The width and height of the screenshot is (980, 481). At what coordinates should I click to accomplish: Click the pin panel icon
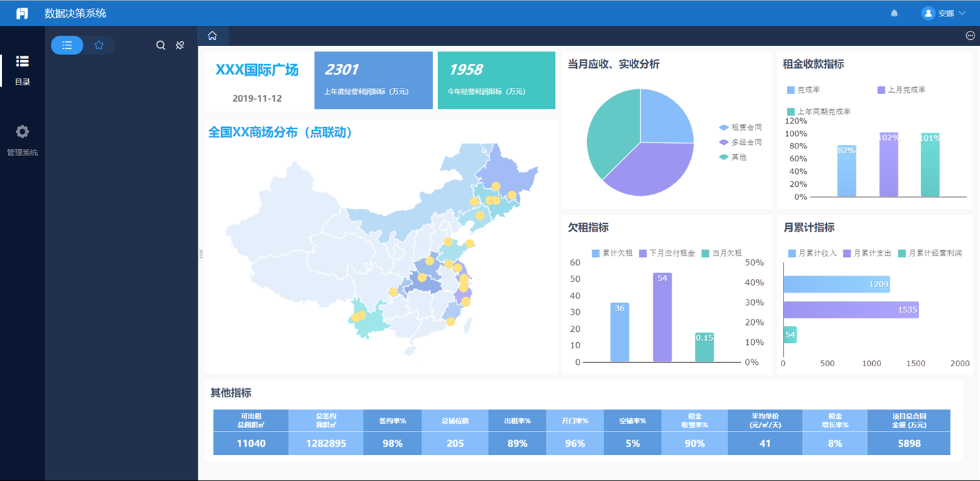[180, 45]
